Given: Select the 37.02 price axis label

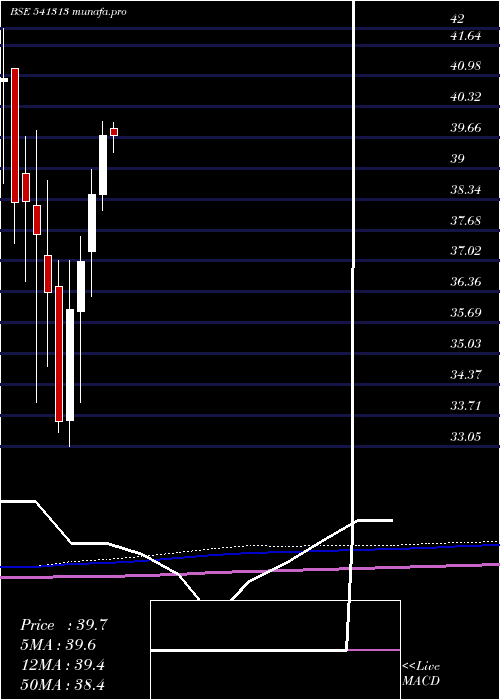Looking at the screenshot, I should (466, 251).
